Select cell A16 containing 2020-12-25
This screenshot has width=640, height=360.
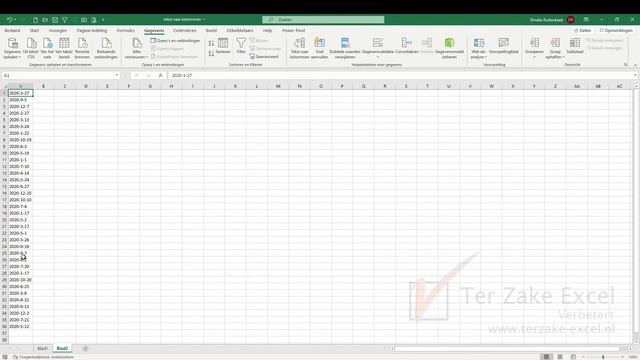(20, 193)
